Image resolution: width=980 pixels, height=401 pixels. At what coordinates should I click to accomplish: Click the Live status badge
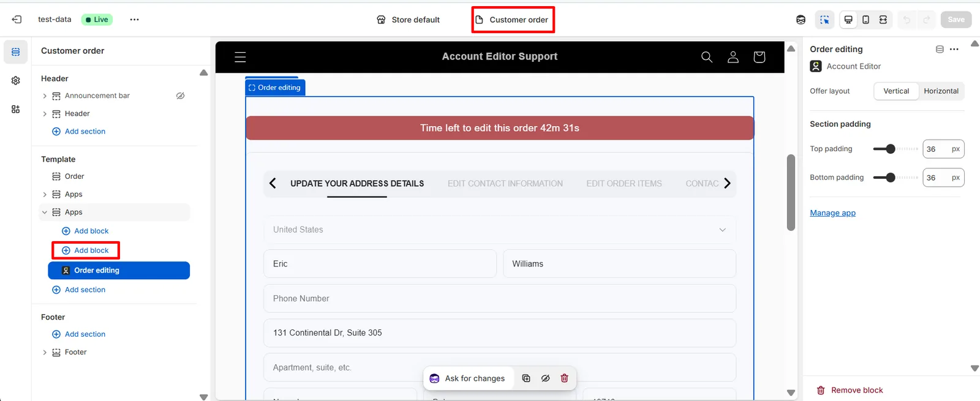[97, 20]
